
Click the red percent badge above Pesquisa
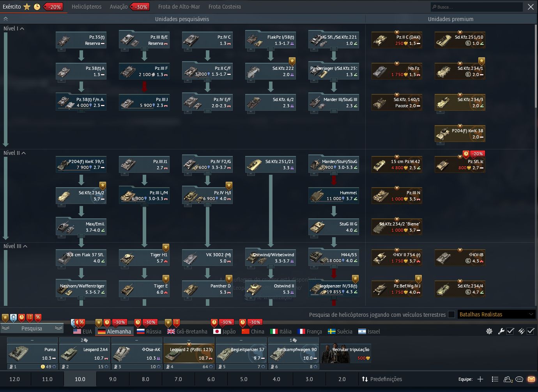pyautogui.click(x=38, y=318)
